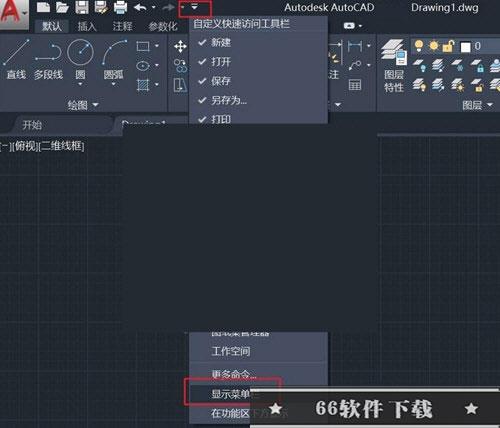Expand the 圆 circle options dropdown arrow

tap(80, 84)
